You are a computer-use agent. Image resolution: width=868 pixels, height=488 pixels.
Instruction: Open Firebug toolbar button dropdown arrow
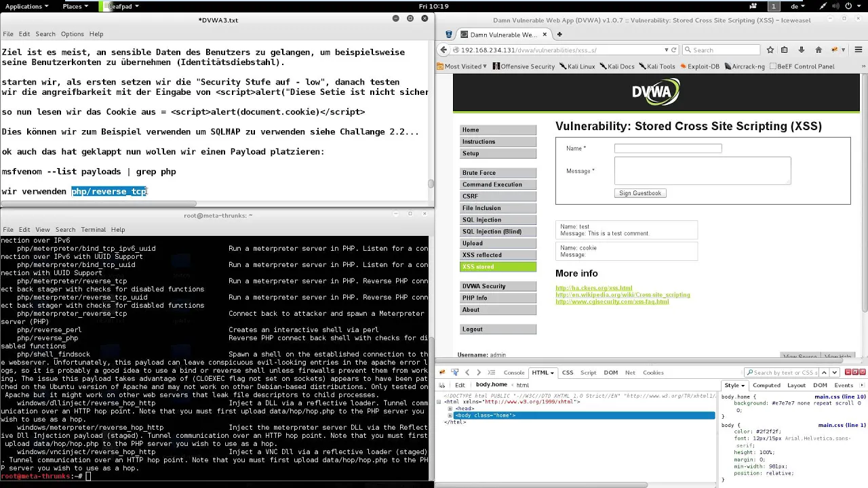coord(843,49)
